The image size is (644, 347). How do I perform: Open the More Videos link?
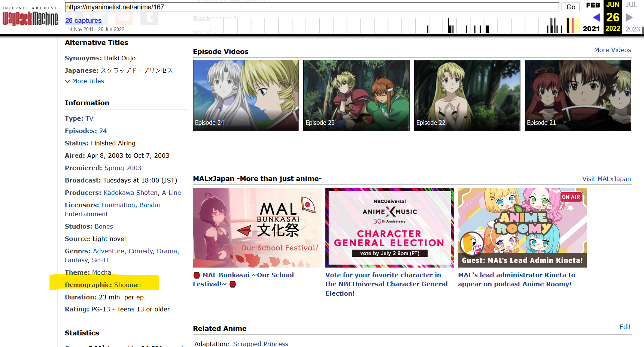point(612,50)
